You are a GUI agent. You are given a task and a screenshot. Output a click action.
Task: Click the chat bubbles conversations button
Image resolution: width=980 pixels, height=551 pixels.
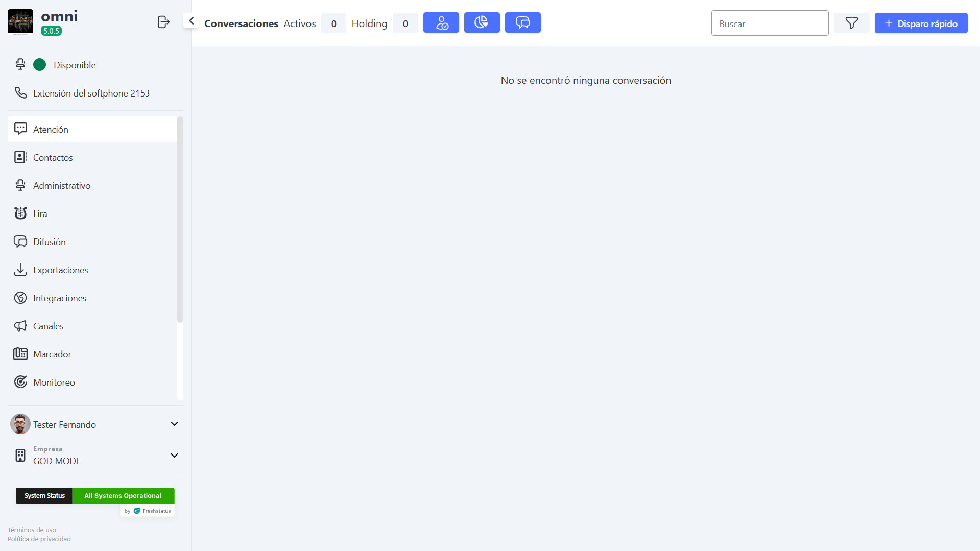[522, 22]
